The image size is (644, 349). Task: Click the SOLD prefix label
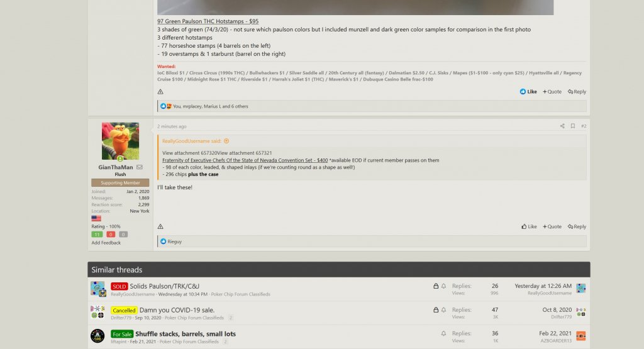click(119, 286)
